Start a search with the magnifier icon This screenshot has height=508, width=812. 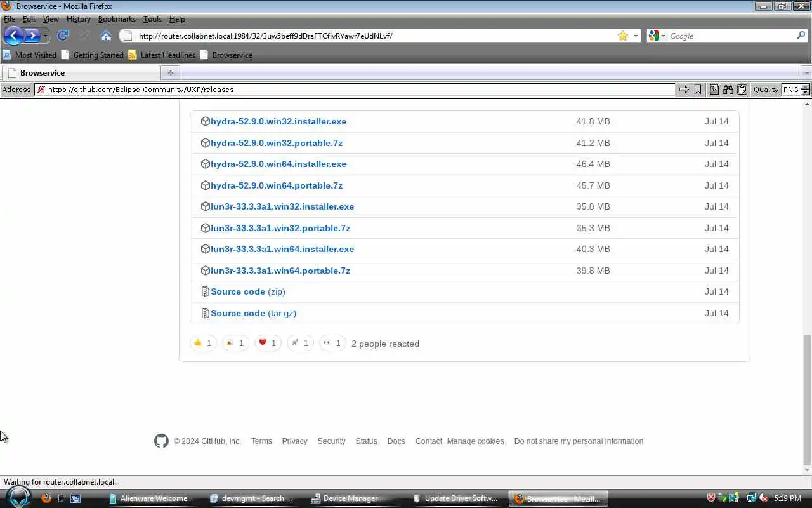point(801,36)
